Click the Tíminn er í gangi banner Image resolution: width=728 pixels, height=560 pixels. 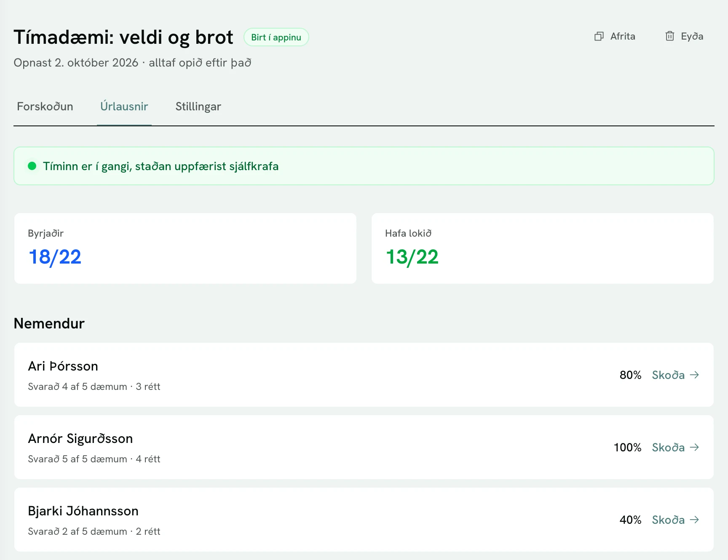coord(364,166)
